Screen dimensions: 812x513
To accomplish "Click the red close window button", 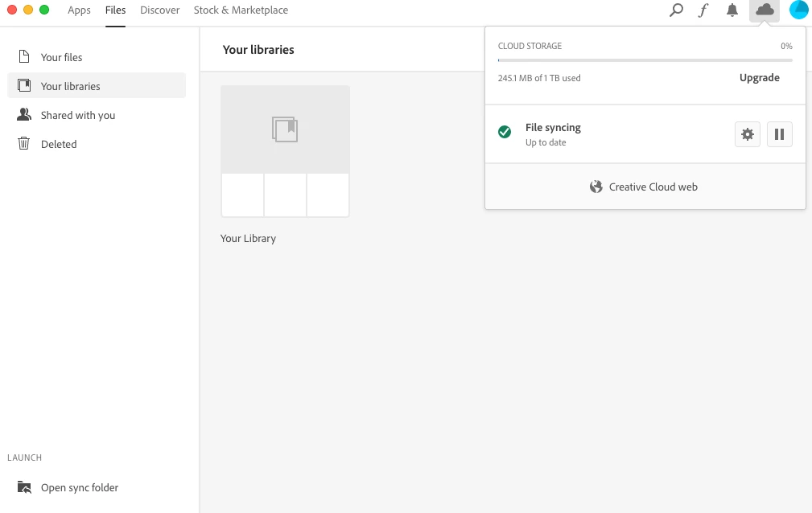I will (12, 10).
